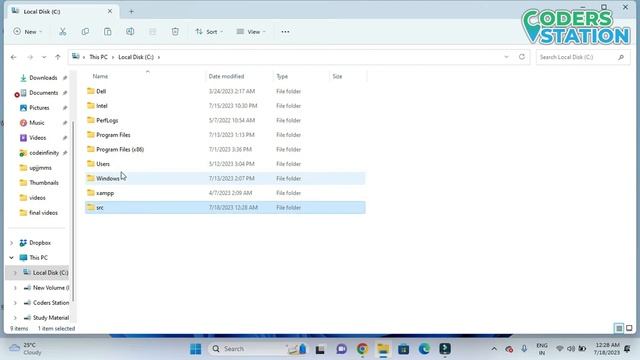The width and height of the screenshot is (640, 360).
Task: Open the Windows Start menu
Action: click(x=196, y=349)
